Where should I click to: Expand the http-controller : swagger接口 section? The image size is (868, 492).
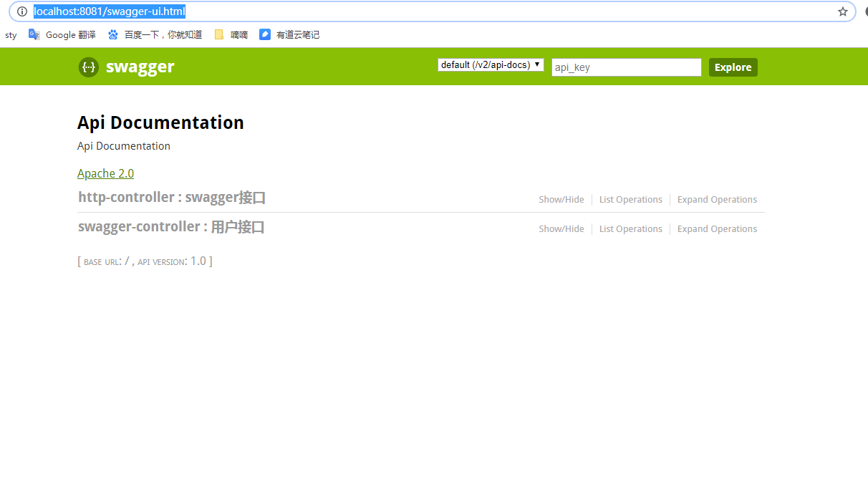172,198
